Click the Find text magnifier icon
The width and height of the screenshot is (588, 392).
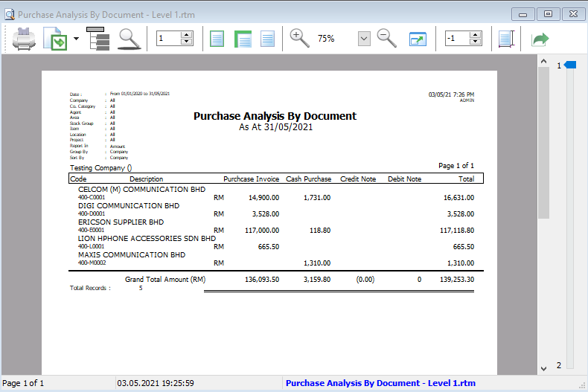pyautogui.click(x=130, y=39)
